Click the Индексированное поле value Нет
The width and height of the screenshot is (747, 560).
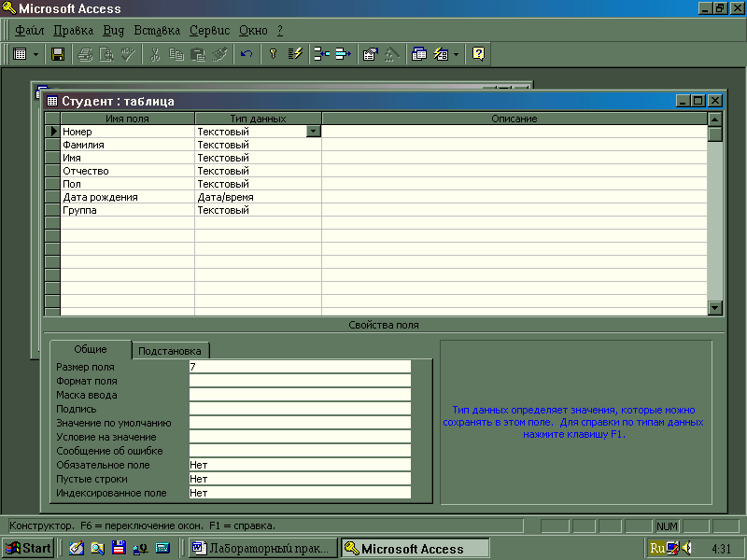[300, 493]
